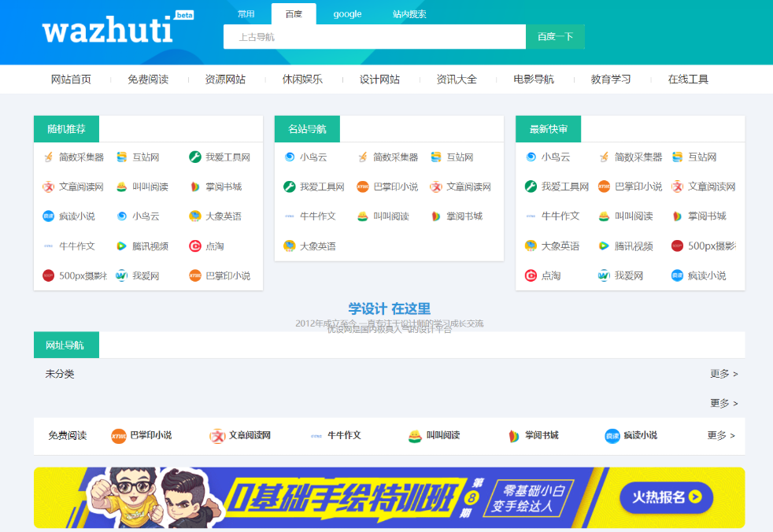Screen dimensions: 773x532
Task: Click the 疯读小说 icon in the 最新快审 panel
Action: click(x=677, y=275)
